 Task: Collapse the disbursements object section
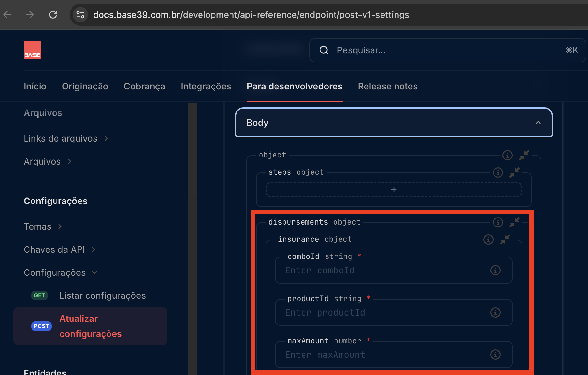(514, 222)
